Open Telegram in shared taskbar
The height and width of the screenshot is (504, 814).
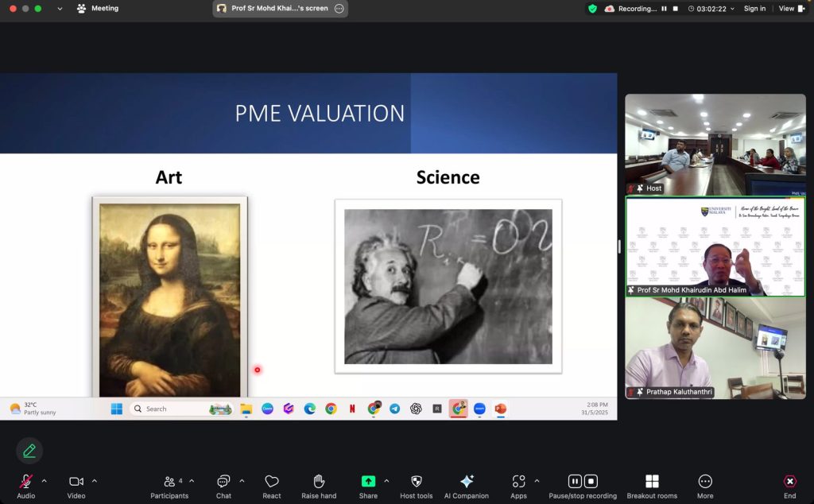394,409
